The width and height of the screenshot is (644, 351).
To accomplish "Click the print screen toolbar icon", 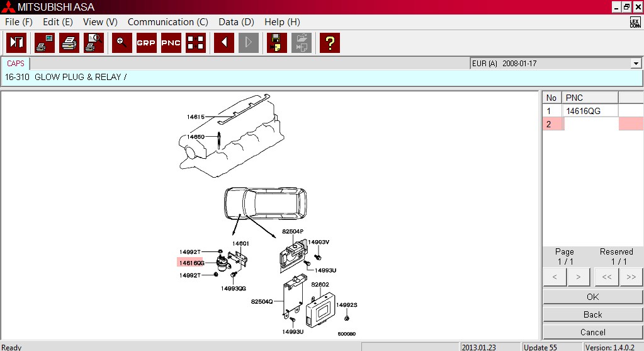I will 45,43.
